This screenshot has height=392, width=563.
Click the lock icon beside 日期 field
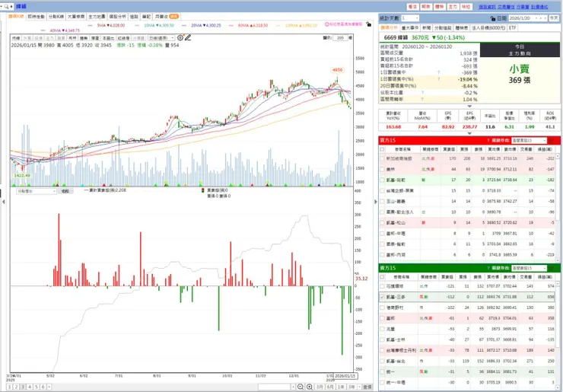click(493, 18)
